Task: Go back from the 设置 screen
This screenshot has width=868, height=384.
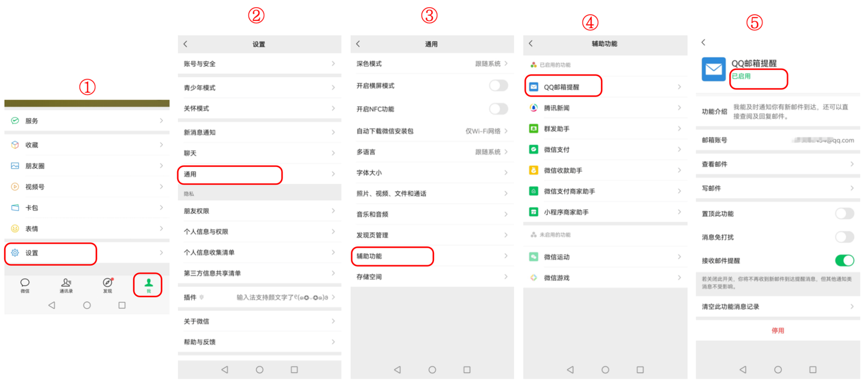Action: [x=186, y=44]
